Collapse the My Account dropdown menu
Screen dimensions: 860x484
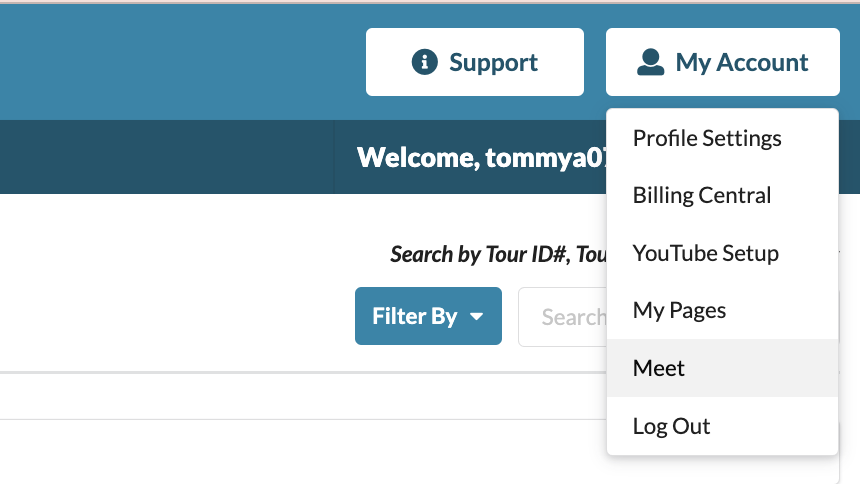723,62
